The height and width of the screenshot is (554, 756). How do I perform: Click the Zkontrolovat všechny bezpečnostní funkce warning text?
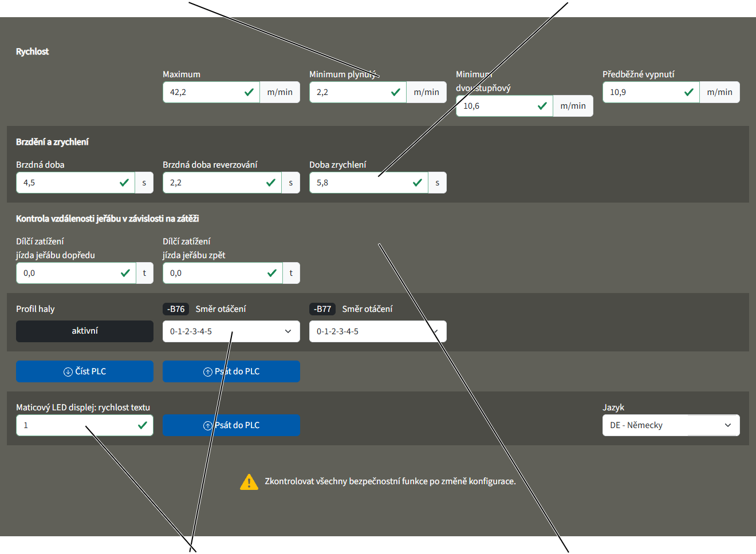tap(390, 481)
